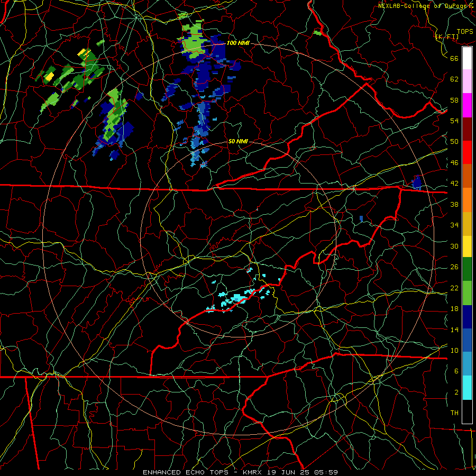Click the '10' legend value

(454, 350)
